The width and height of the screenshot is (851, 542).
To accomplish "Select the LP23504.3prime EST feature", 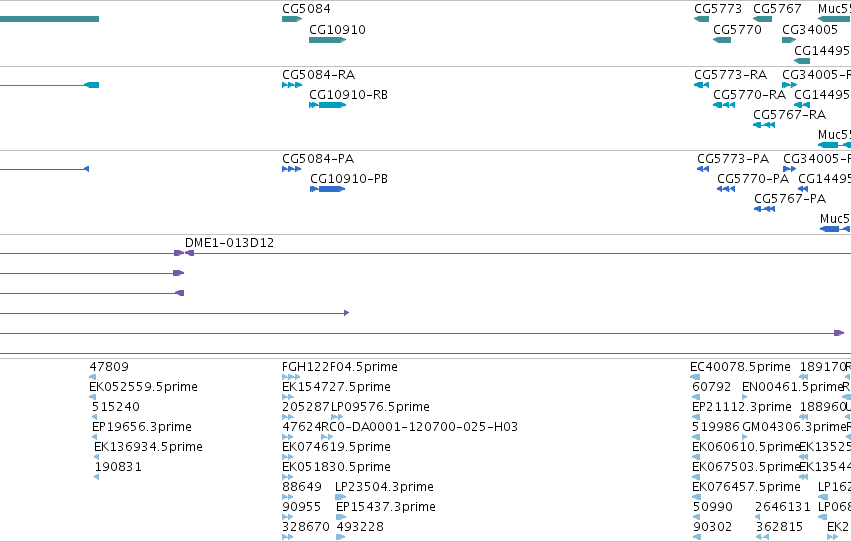I will pos(340,497).
